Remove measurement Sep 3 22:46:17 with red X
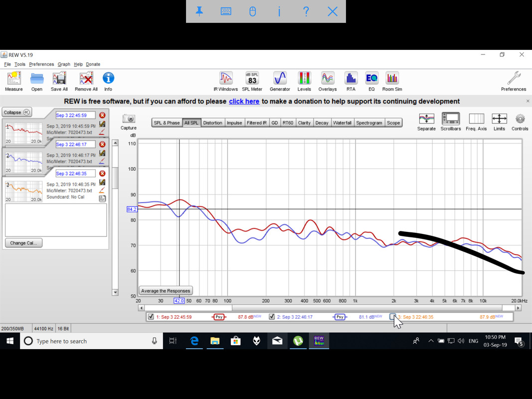 102,145
